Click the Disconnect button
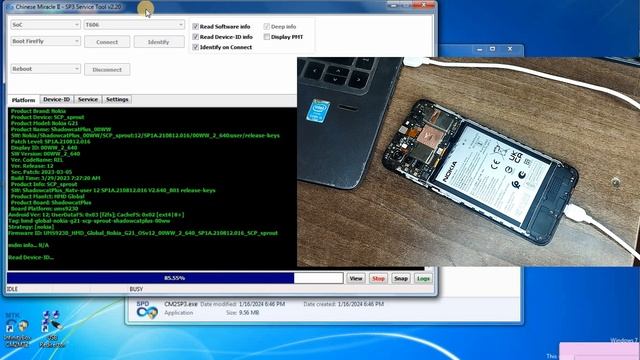The height and width of the screenshot is (360, 640). coord(107,70)
